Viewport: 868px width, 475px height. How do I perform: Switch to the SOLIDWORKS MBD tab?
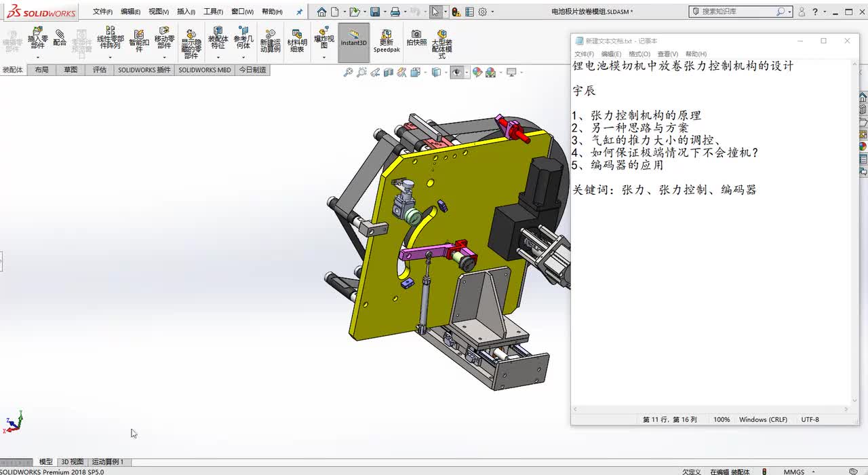[205, 70]
